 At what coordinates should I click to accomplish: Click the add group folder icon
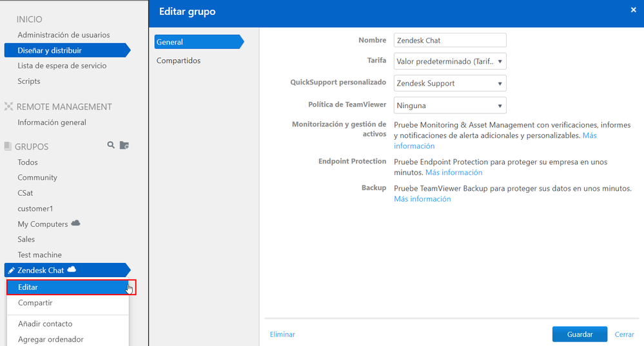tap(124, 145)
